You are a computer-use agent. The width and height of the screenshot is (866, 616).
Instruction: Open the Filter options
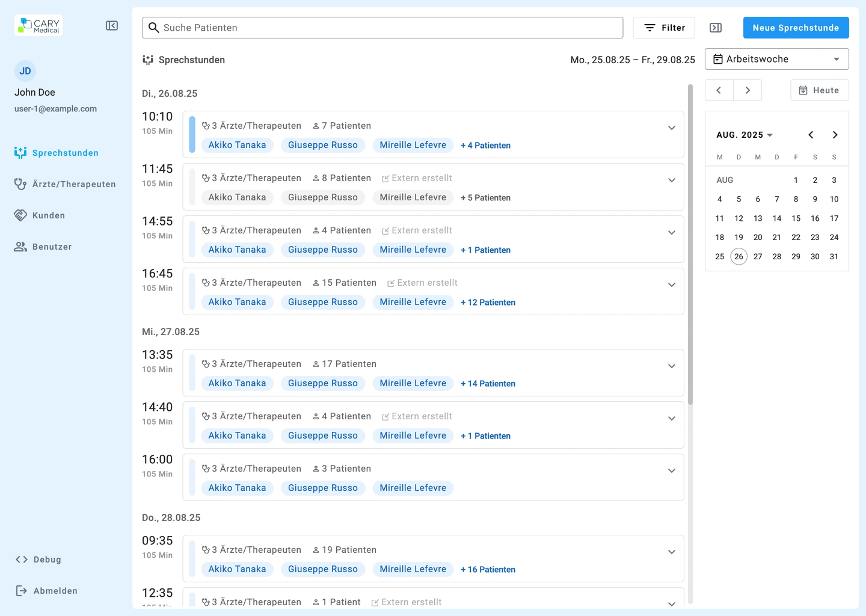click(x=664, y=28)
